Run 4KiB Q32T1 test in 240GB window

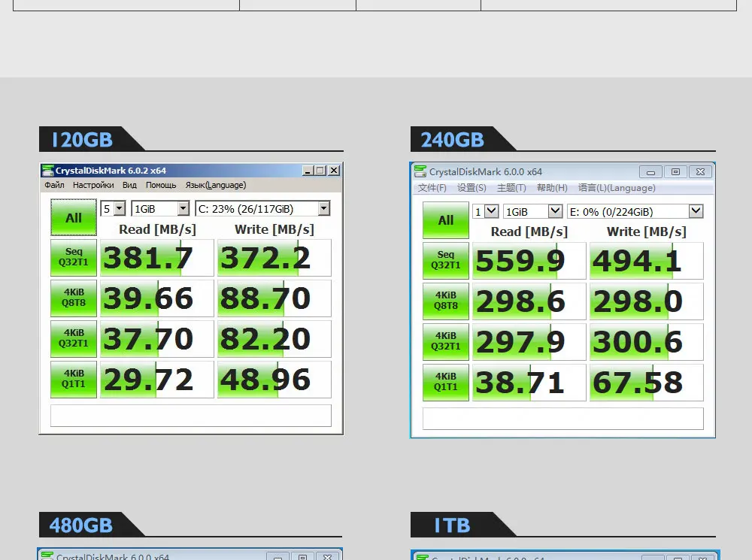445,341
